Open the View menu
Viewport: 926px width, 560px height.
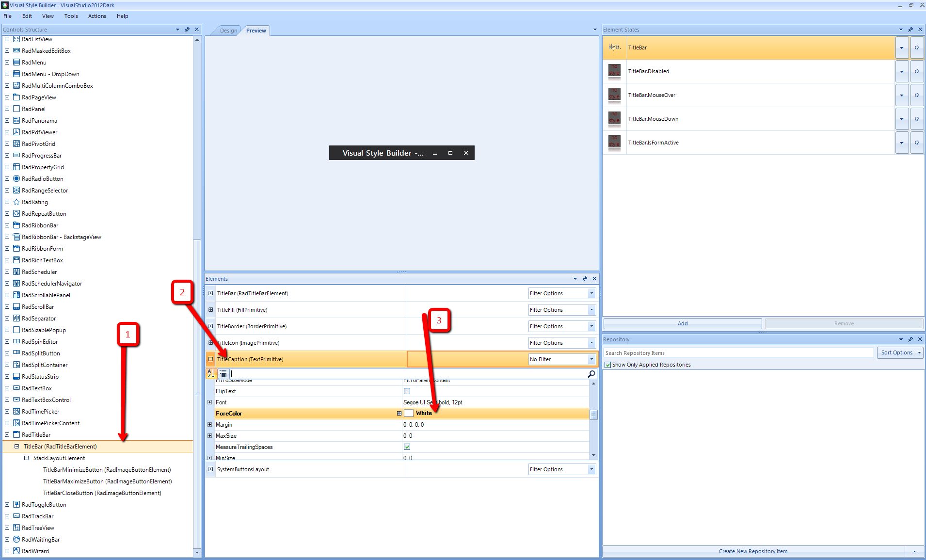tap(48, 16)
